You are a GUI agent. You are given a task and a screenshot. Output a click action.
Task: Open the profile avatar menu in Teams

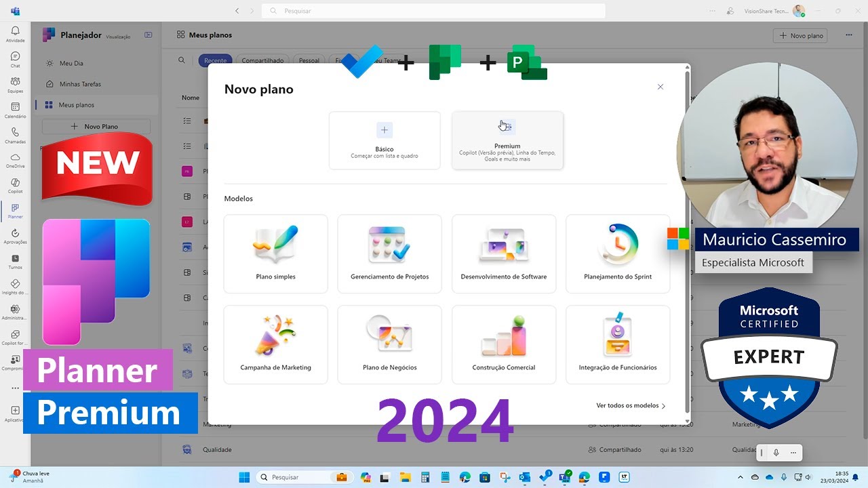tap(799, 11)
